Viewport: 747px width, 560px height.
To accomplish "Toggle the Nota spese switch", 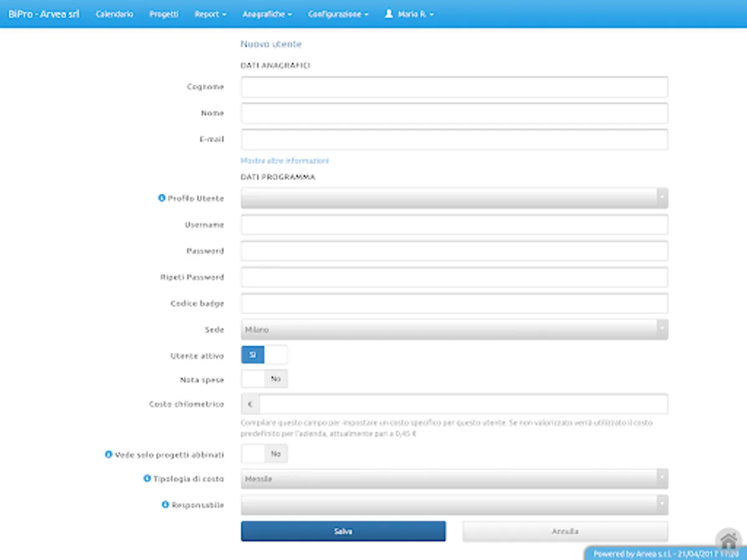I will (265, 379).
